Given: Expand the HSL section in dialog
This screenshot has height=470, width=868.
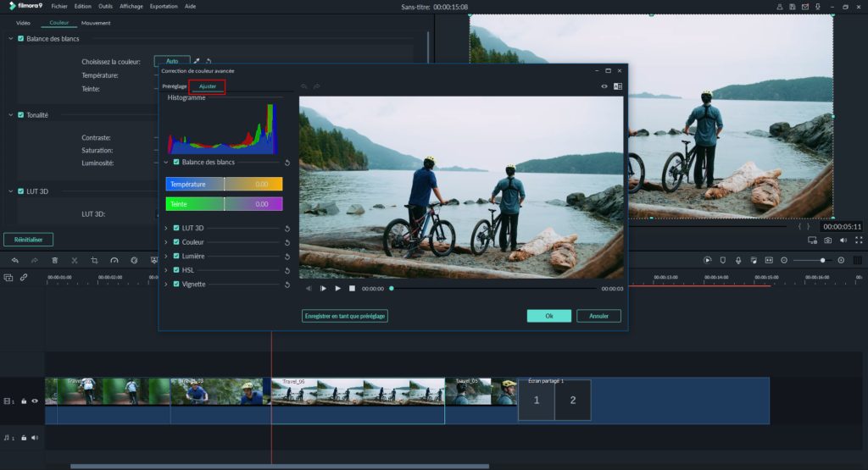Looking at the screenshot, I should 166,270.
